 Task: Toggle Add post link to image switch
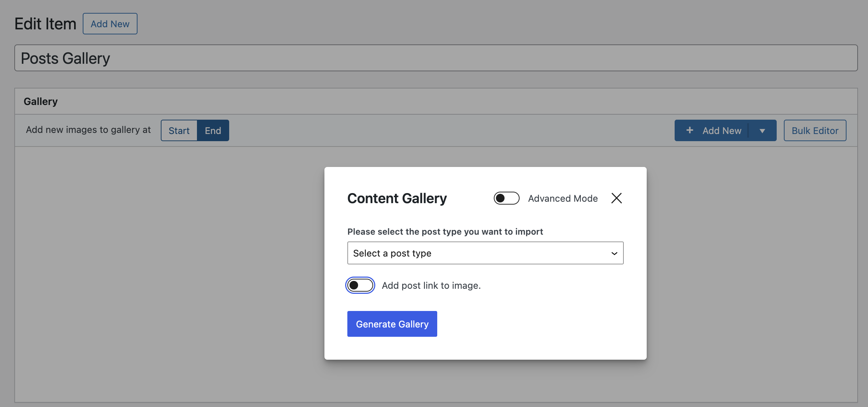(360, 285)
